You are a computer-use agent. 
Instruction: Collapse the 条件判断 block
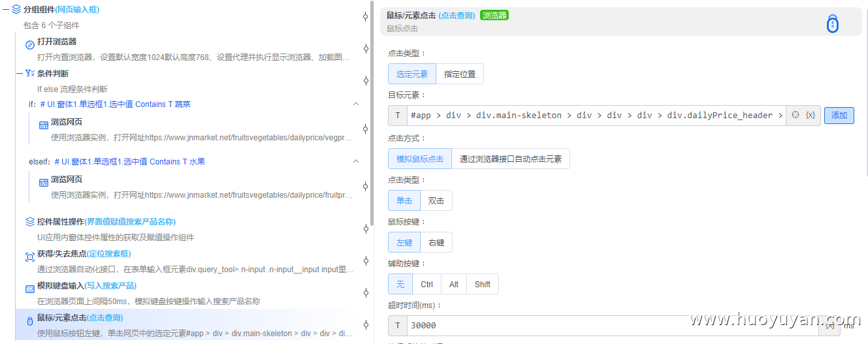tap(19, 73)
